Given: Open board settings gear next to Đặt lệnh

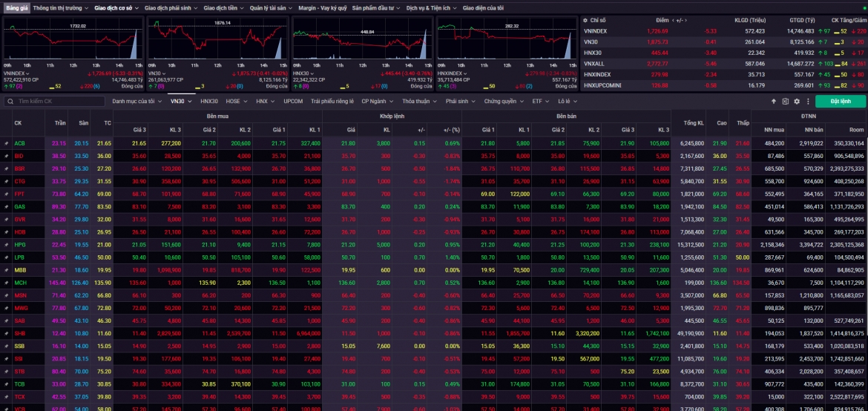Looking at the screenshot, I should [x=797, y=102].
